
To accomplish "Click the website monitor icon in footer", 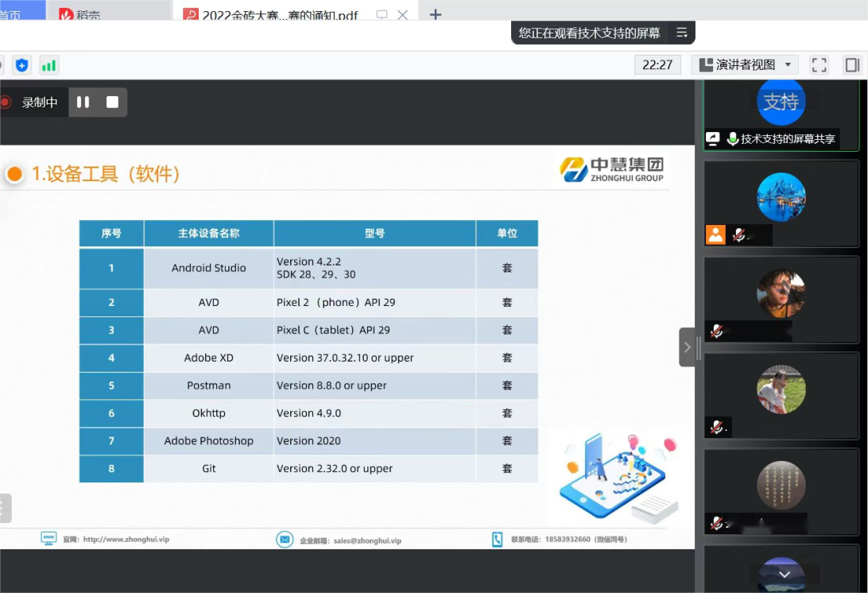I will pyautogui.click(x=48, y=538).
